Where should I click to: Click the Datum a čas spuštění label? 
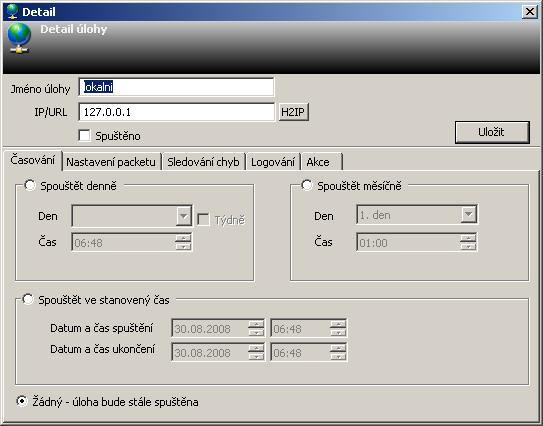tap(101, 328)
